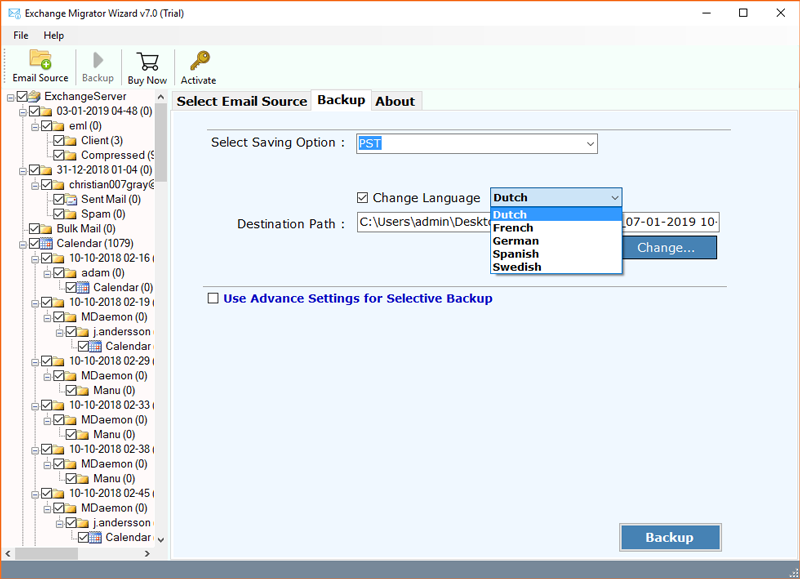This screenshot has height=579, width=800.
Task: Click the tree horizontal scrollbar thumb
Action: [x=46, y=553]
